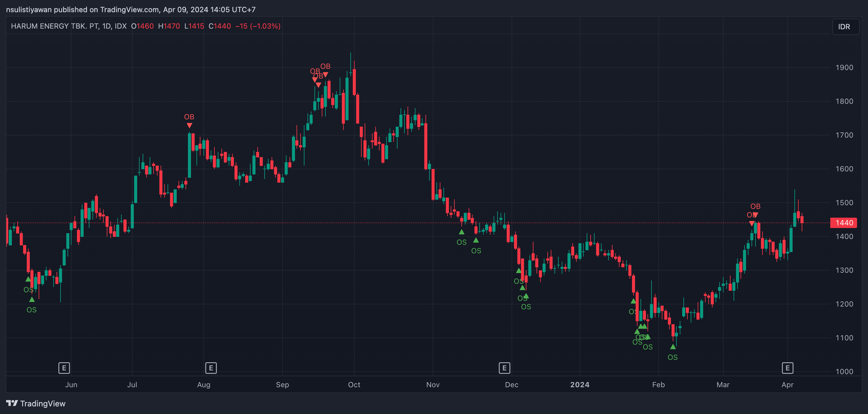The image size is (868, 414).
Task: Click the Oct label on time axis
Action: point(354,385)
